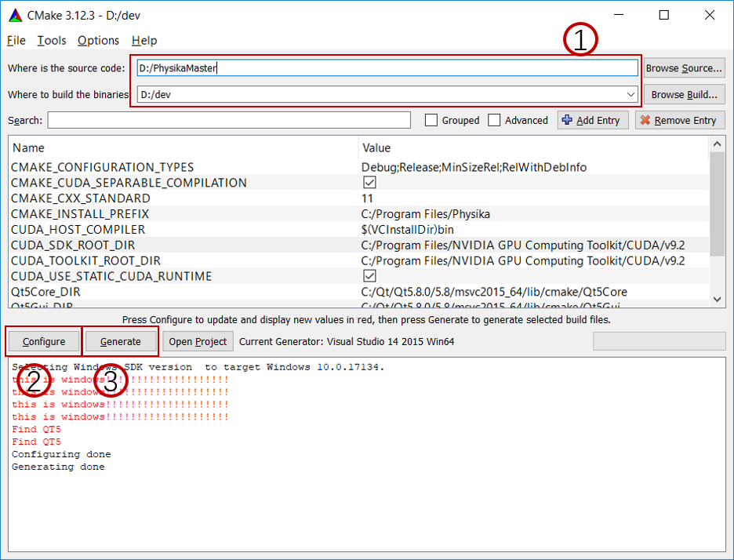Click the Generate button
This screenshot has height=560, width=734.
pos(120,342)
